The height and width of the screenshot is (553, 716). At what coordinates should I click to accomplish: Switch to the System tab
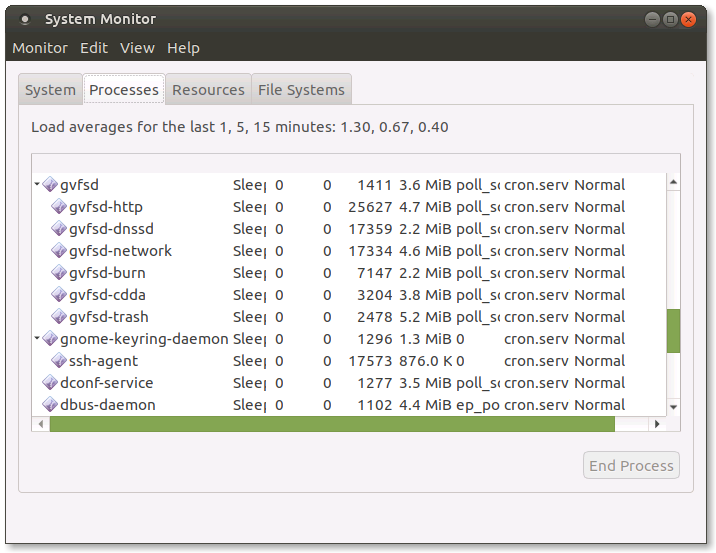click(50, 90)
